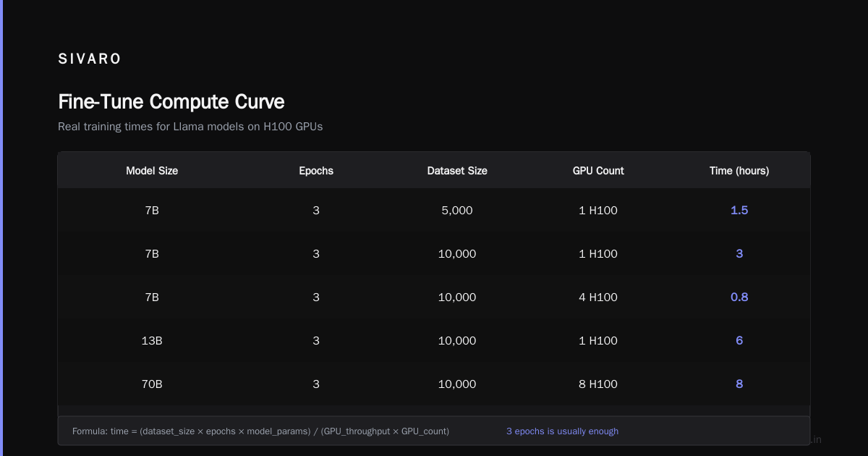This screenshot has width=868, height=456.
Task: Click the "10,000" dataset cell in the 13B row
Action: [457, 341]
